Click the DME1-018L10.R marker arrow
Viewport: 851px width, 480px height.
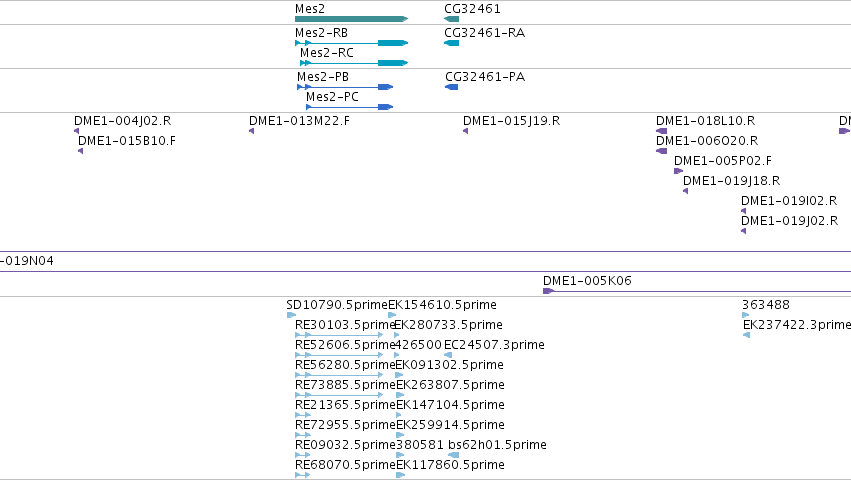coord(662,131)
